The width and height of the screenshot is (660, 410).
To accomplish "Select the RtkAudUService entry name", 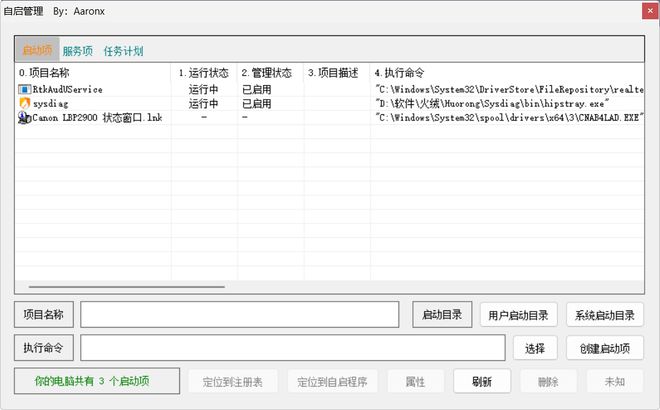I will [68, 89].
